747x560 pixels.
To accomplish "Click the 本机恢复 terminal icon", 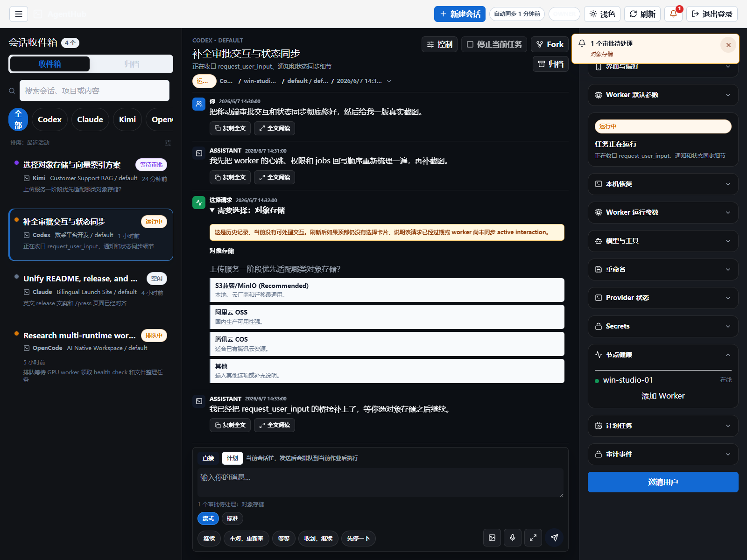I will (599, 184).
